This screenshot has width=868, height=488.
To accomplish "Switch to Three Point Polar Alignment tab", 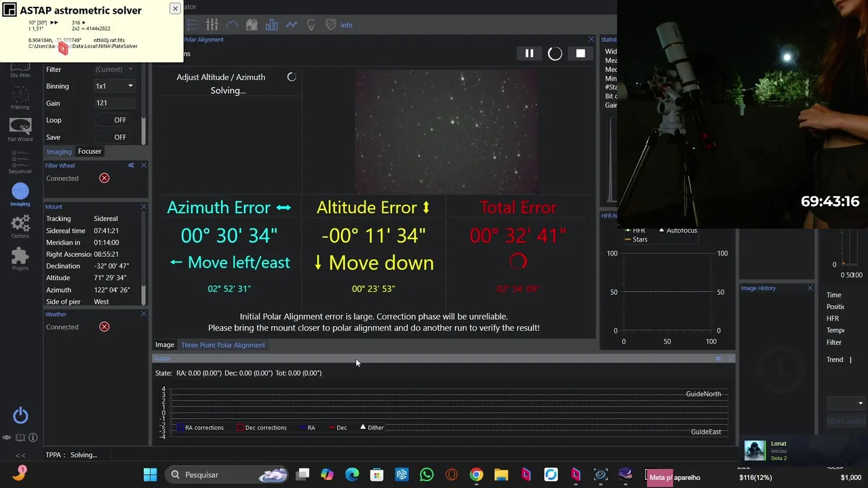I will (x=223, y=345).
